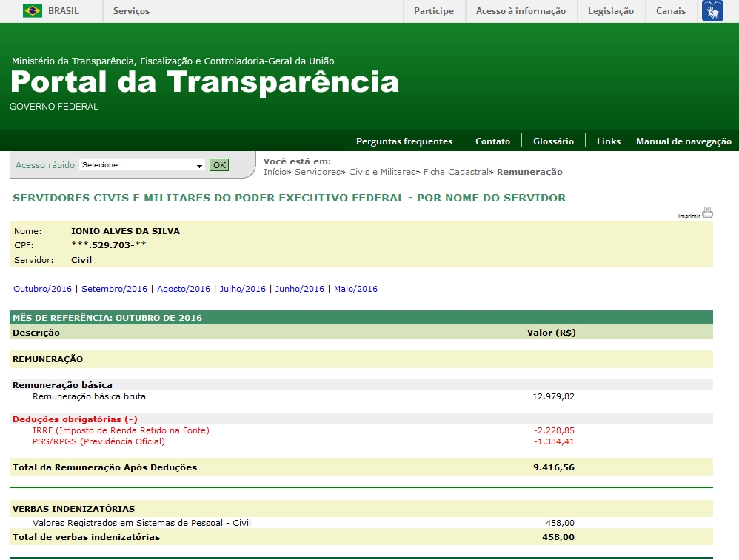Image resolution: width=739 pixels, height=560 pixels.
Task: Open Acesso à informação in top bar
Action: [521, 11]
